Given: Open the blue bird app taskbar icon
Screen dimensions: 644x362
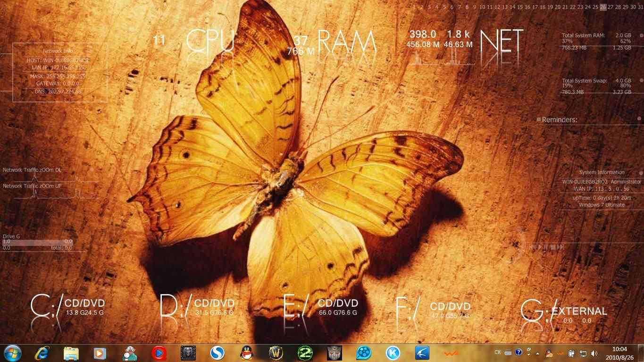Looking at the screenshot, I should coord(422,353).
